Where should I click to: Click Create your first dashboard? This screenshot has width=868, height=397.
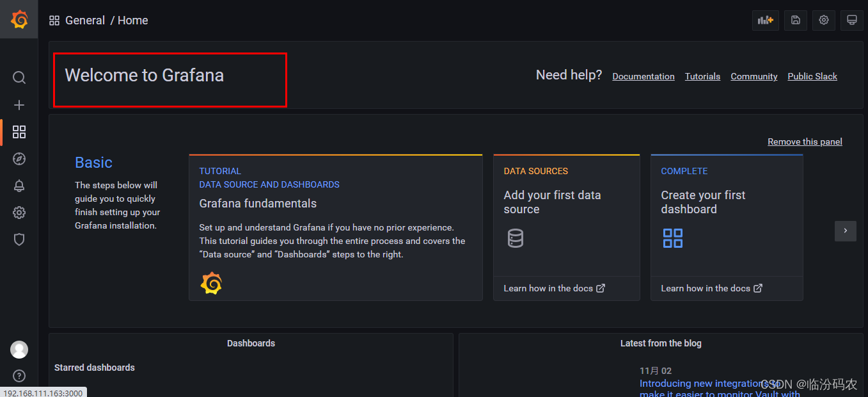click(x=703, y=202)
